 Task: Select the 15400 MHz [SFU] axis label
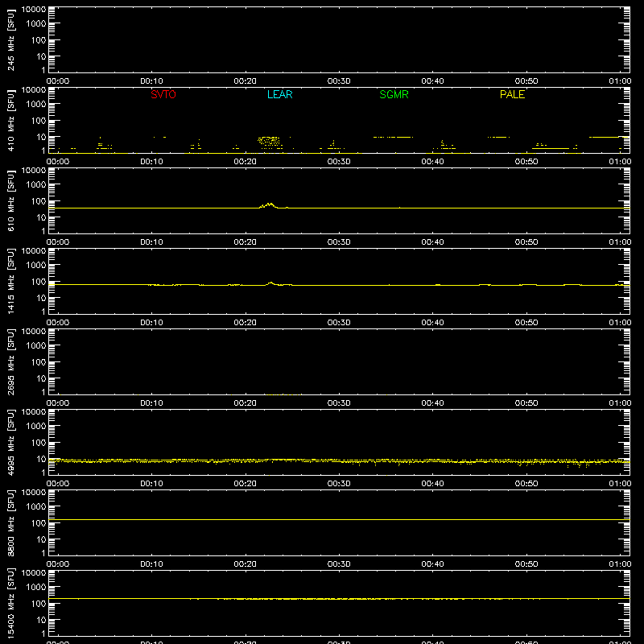pos(10,603)
